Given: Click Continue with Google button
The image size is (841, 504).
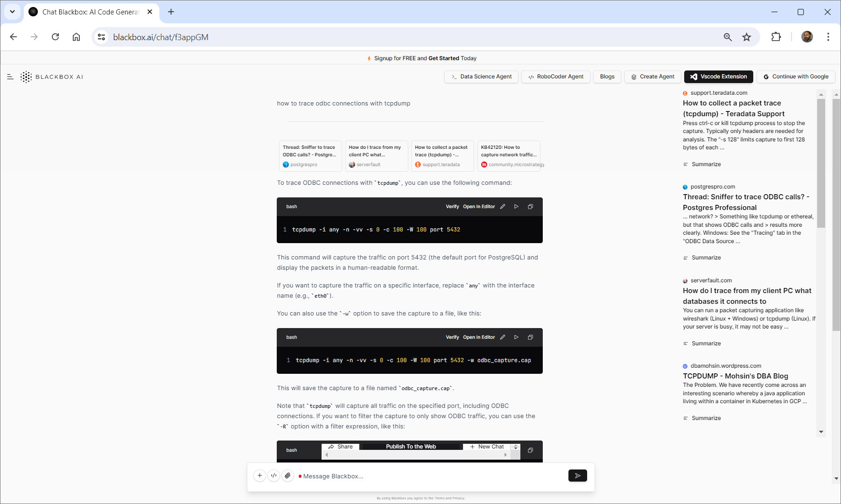Looking at the screenshot, I should (796, 77).
